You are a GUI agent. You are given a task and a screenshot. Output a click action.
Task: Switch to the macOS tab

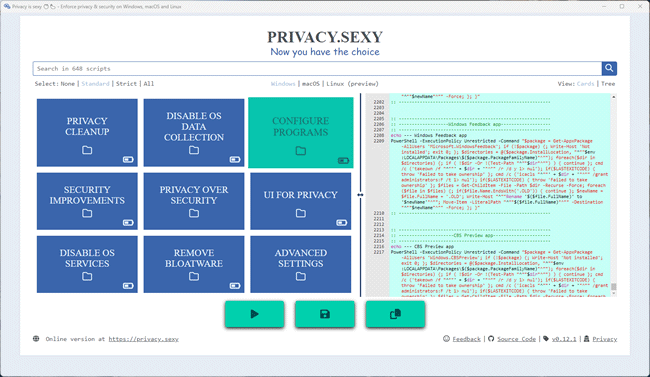tap(311, 84)
